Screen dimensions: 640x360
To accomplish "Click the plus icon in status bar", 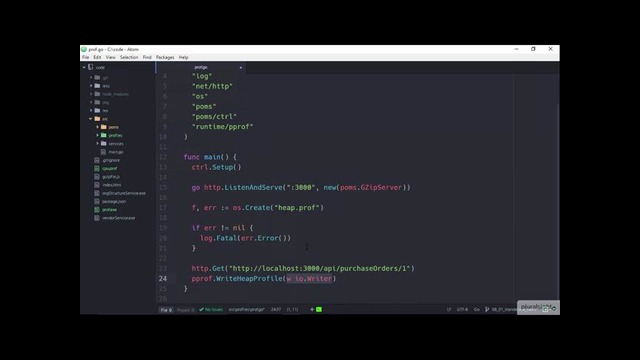I will [312, 309].
